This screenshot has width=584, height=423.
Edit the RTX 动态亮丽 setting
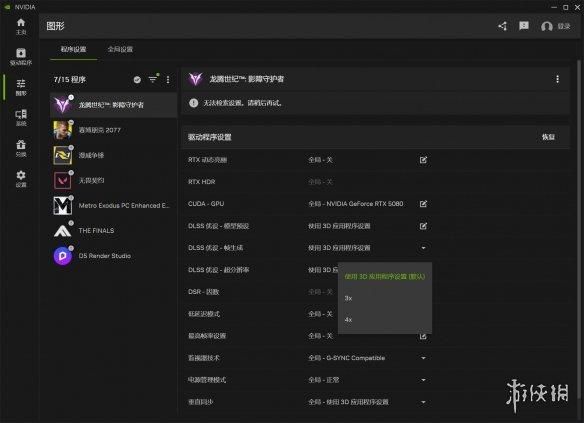[423, 160]
